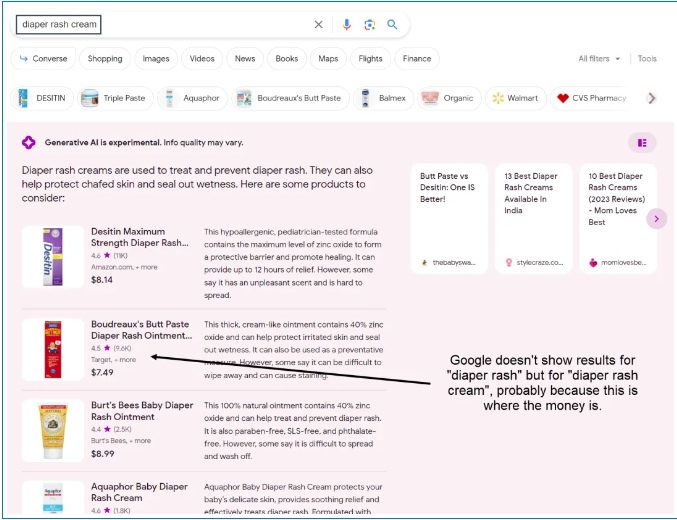Image resolution: width=677 pixels, height=520 pixels.
Task: Open the Tools option
Action: coord(647,59)
